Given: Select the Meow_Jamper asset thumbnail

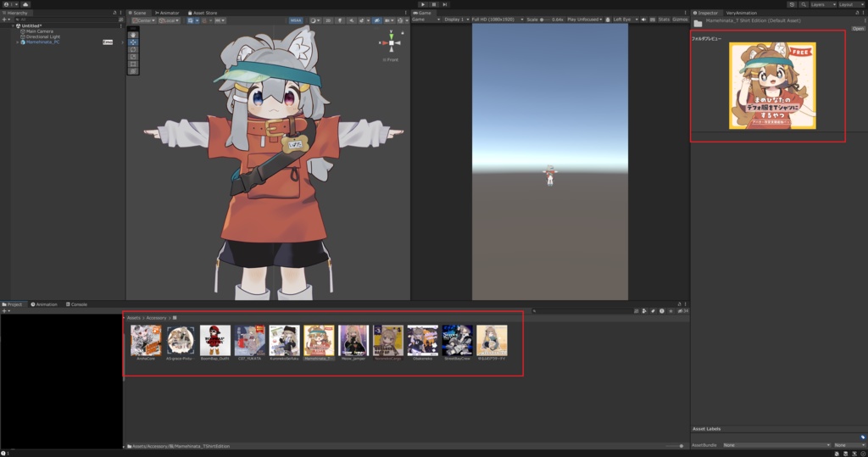Looking at the screenshot, I should [353, 341].
